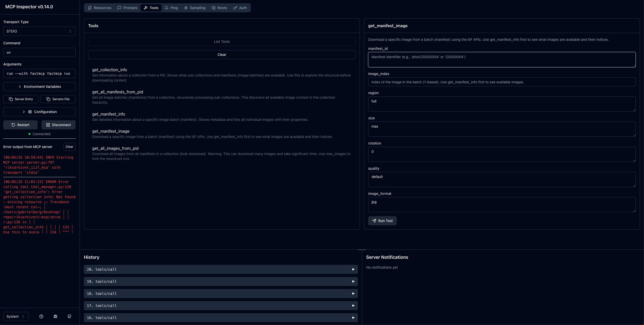Expand history entry 20 tools/call
Screen dimensions: 644x325
(x=221, y=269)
